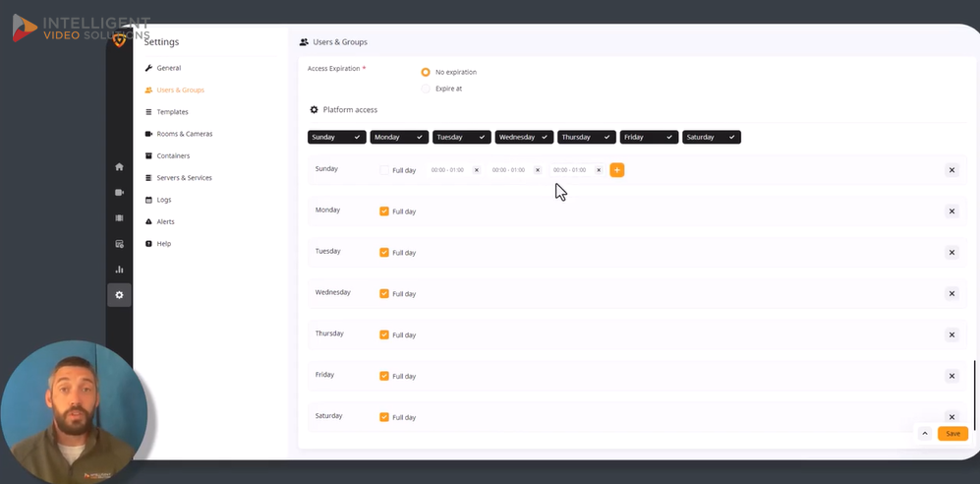Click the settings gear icon in the dark sidebar
The width and height of the screenshot is (980, 484).
pos(119,295)
